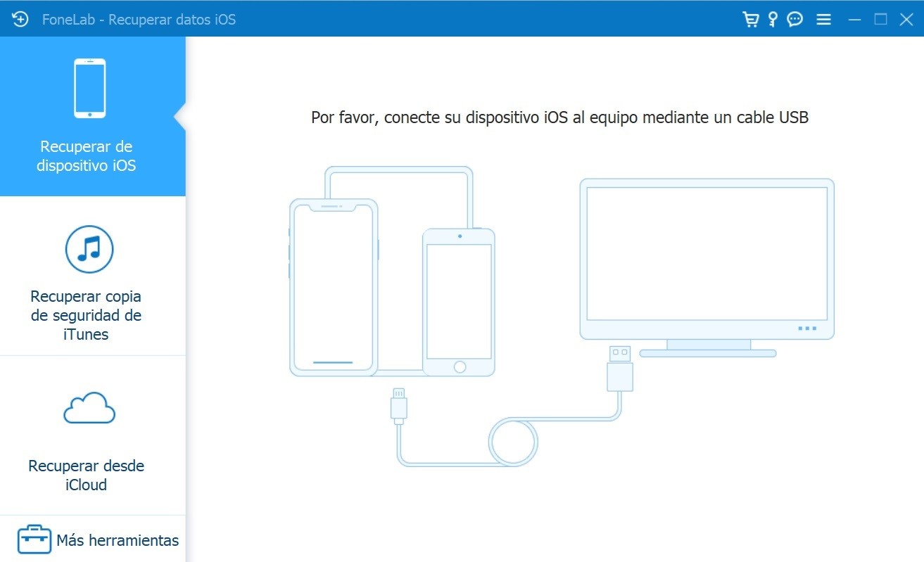This screenshot has height=562, width=924.
Task: Click the iTunes music note icon
Action: pyautogui.click(x=89, y=249)
